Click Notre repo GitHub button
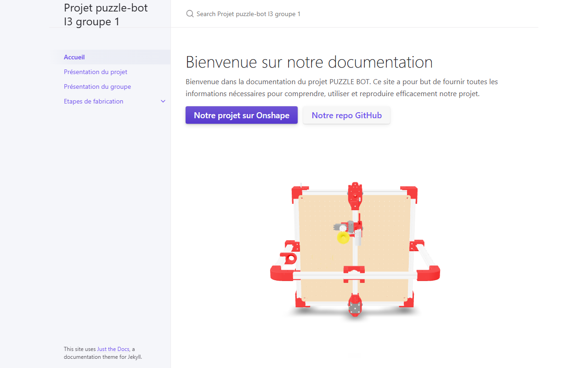This screenshot has width=588, height=368. point(347,115)
